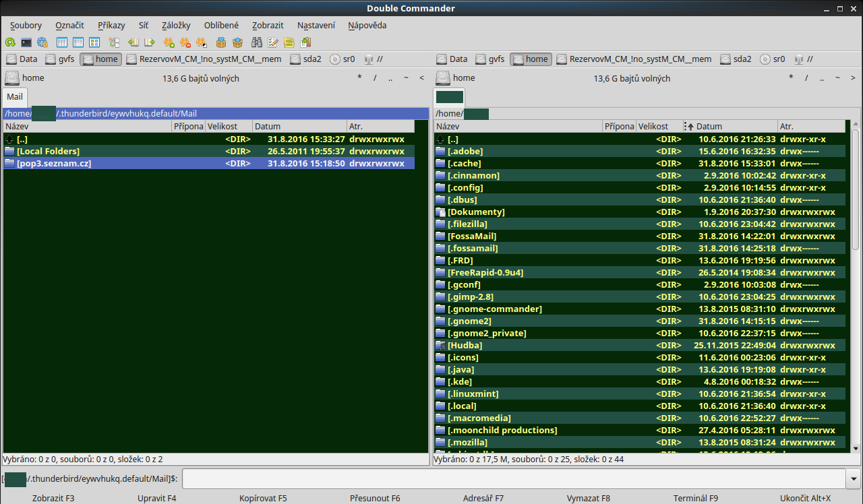Select sda2 drive in right drive bar
863x504 pixels.
(736, 59)
